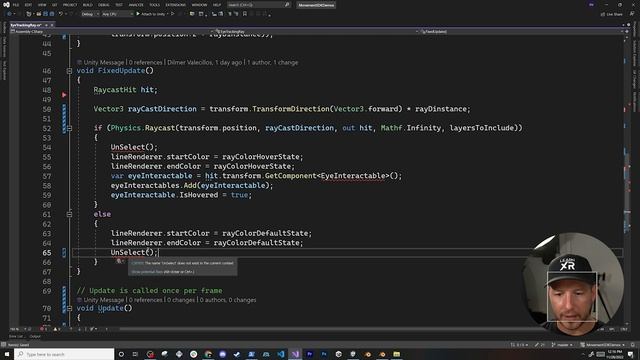Viewport: 640px width, 360px height.
Task: Open the master branch selector
Action: pyautogui.click(x=562, y=345)
